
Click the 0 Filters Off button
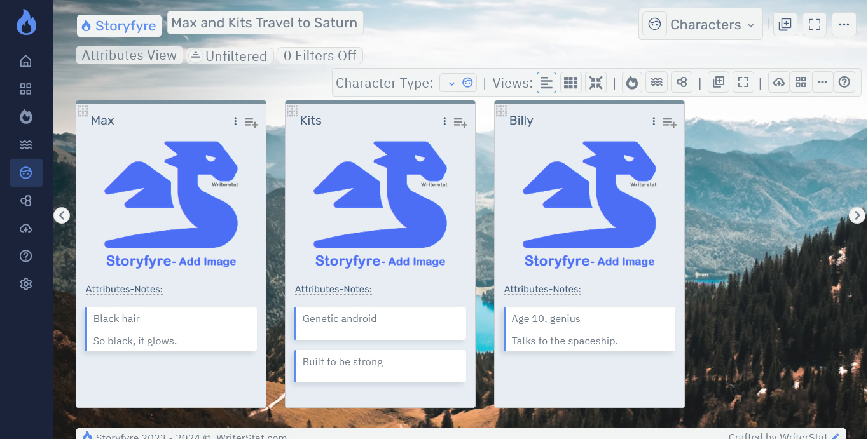pos(320,55)
